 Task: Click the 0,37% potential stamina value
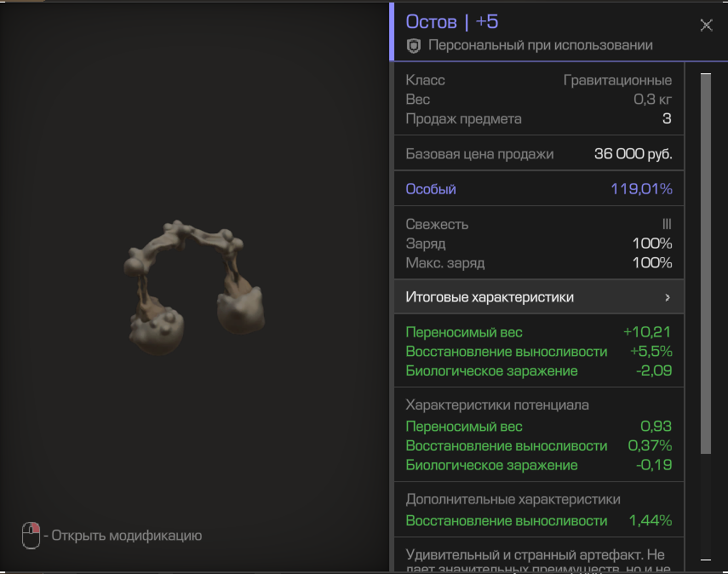(x=650, y=445)
